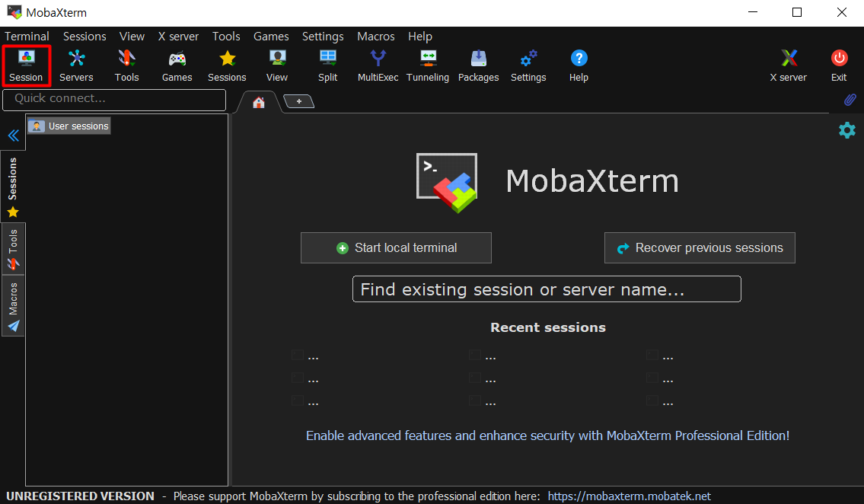The image size is (864, 504).
Task: Open the Tools toolbar icon
Action: (126, 66)
